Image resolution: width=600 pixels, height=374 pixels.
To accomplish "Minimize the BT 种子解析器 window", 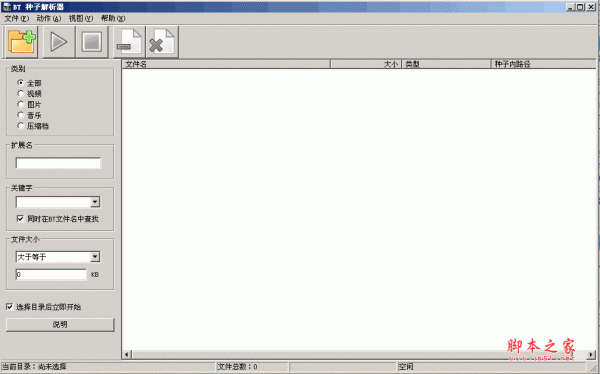I will pos(571,7).
